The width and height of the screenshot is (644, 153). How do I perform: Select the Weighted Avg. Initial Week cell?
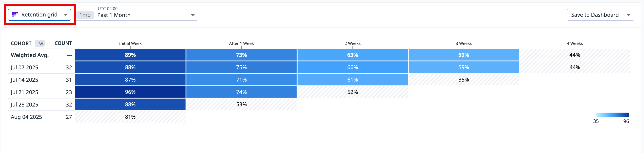pos(130,55)
